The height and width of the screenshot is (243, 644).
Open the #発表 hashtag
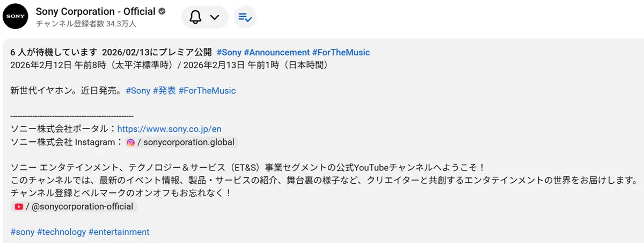click(164, 91)
